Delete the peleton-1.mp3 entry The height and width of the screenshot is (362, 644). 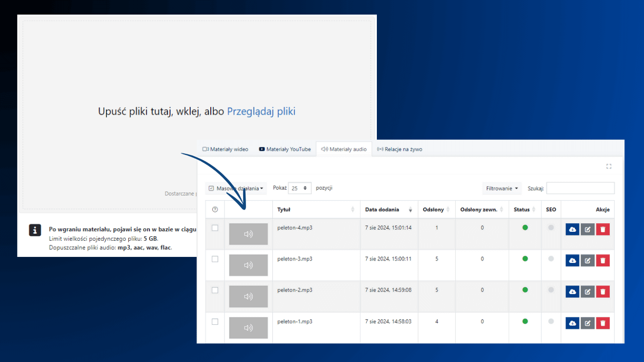point(603,323)
